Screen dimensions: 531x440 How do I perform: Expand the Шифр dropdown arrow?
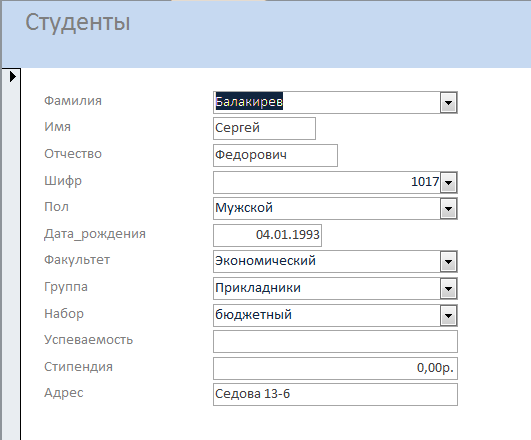click(448, 183)
